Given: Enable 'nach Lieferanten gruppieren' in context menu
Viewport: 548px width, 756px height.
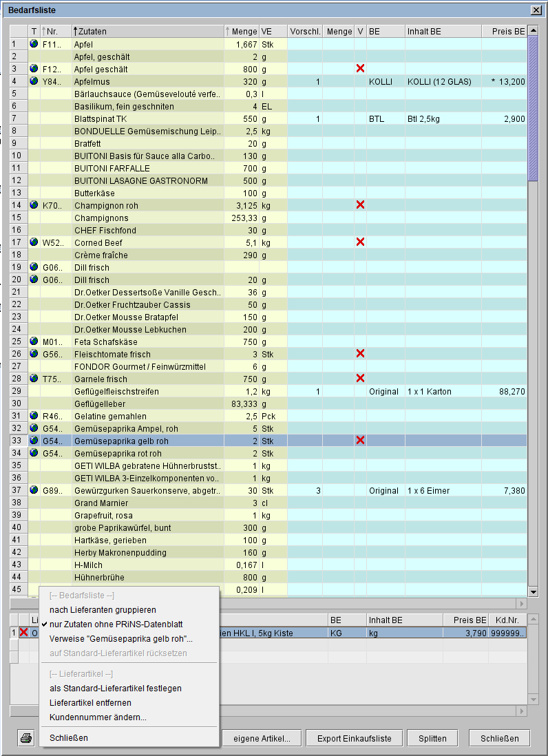Looking at the screenshot, I should click(x=103, y=609).
